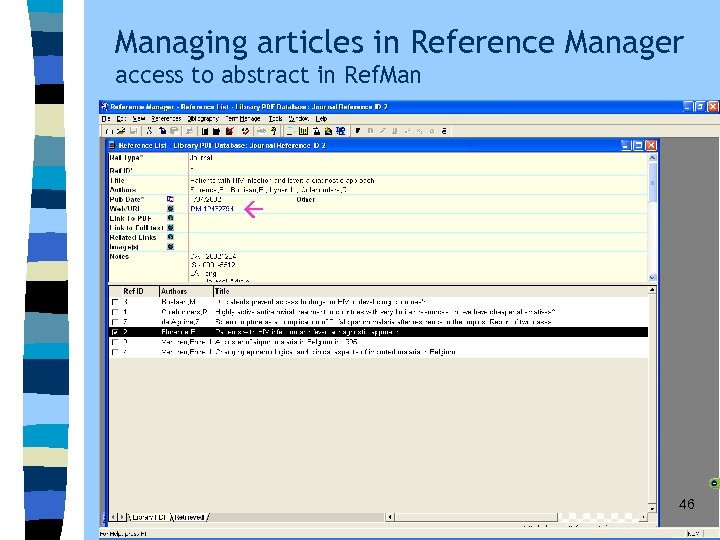
Task: Tick the checkbox of the first reference row
Action: (x=115, y=302)
